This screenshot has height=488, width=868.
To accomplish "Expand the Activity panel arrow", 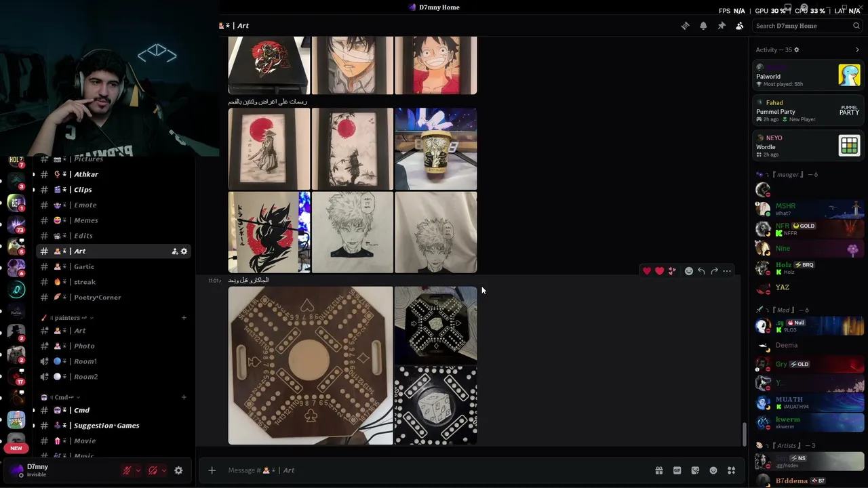I will tap(857, 49).
